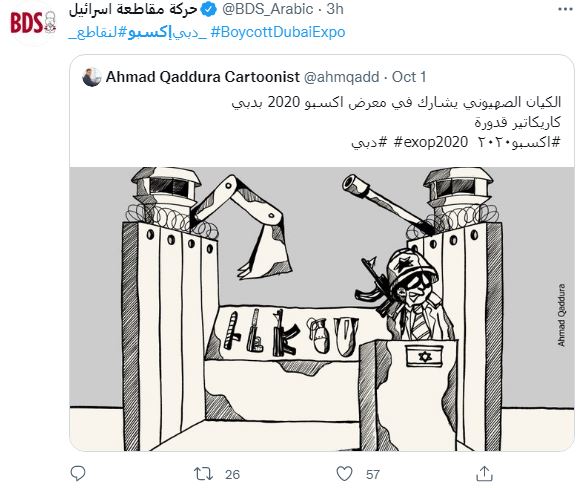Open the three-dot more options menu
588x488 pixels.
(565, 9)
